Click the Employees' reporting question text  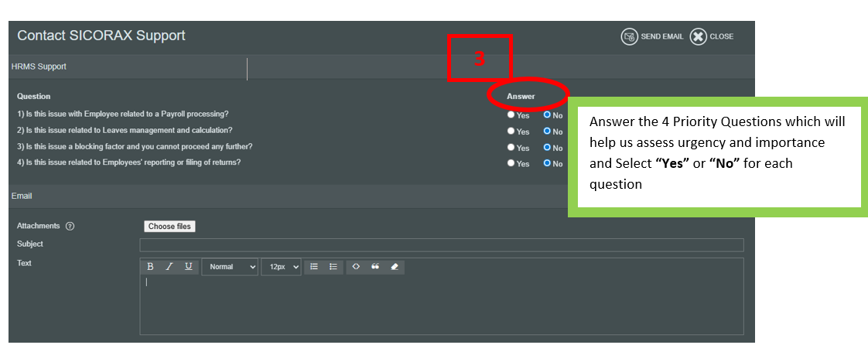point(129,162)
